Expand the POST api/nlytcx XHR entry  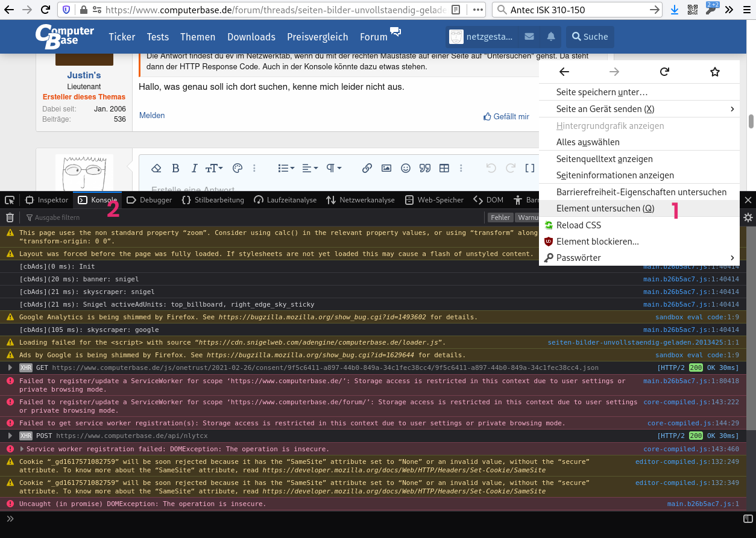(x=10, y=436)
